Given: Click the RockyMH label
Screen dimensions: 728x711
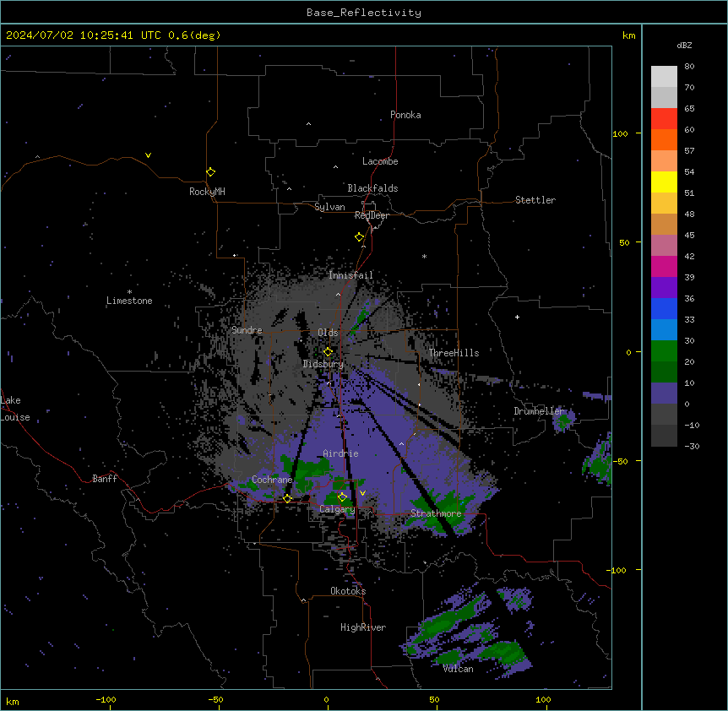Looking at the screenshot, I should (207, 192).
